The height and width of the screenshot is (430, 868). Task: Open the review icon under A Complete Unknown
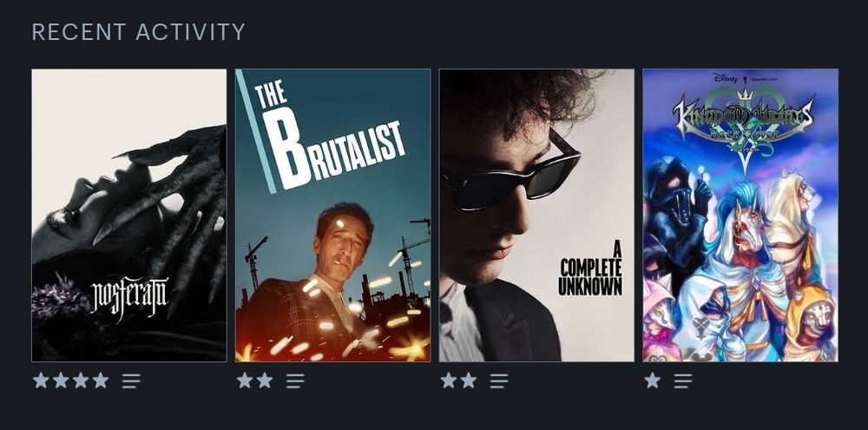[x=499, y=380]
